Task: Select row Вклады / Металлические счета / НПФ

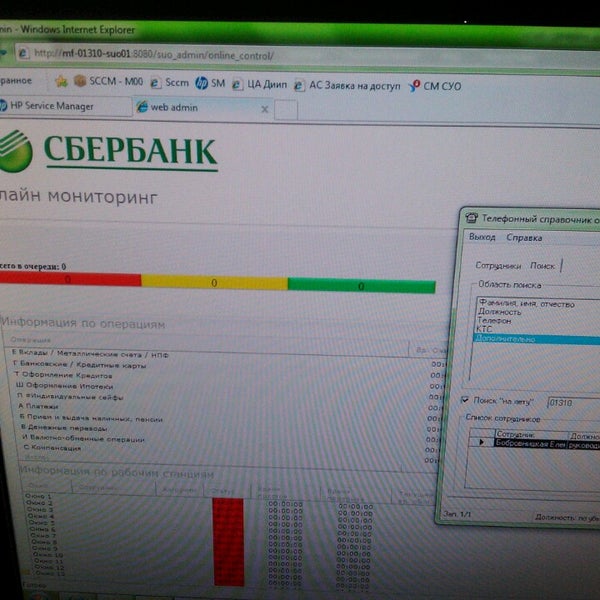Action: coord(90,354)
